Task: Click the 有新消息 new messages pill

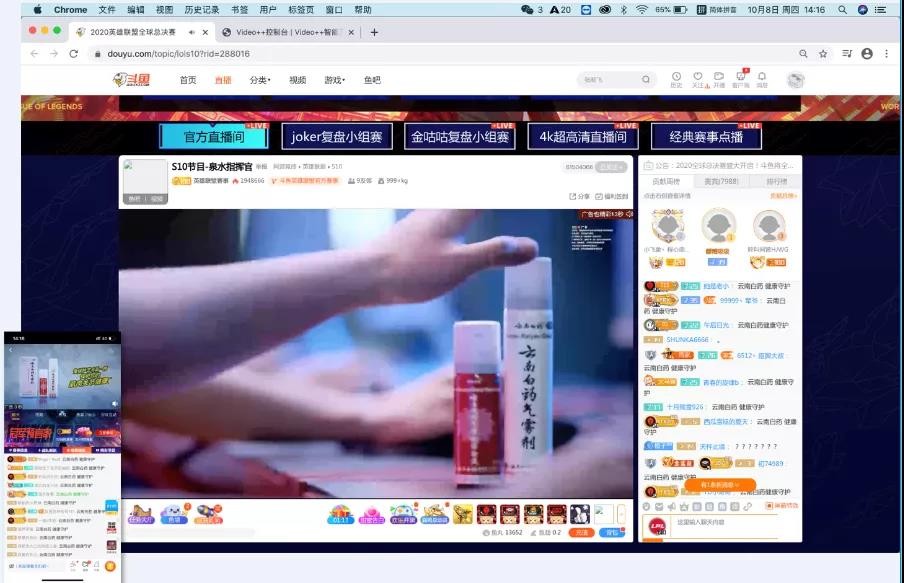Action: [x=720, y=485]
